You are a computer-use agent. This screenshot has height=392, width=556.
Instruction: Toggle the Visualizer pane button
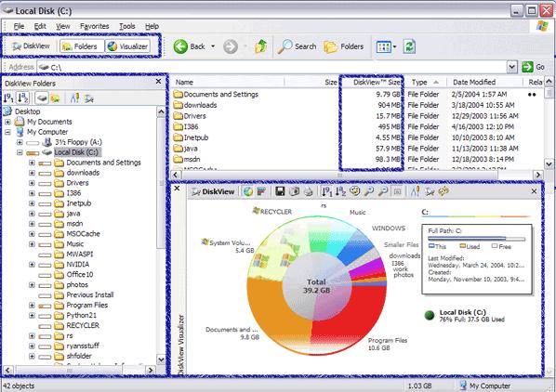[127, 46]
